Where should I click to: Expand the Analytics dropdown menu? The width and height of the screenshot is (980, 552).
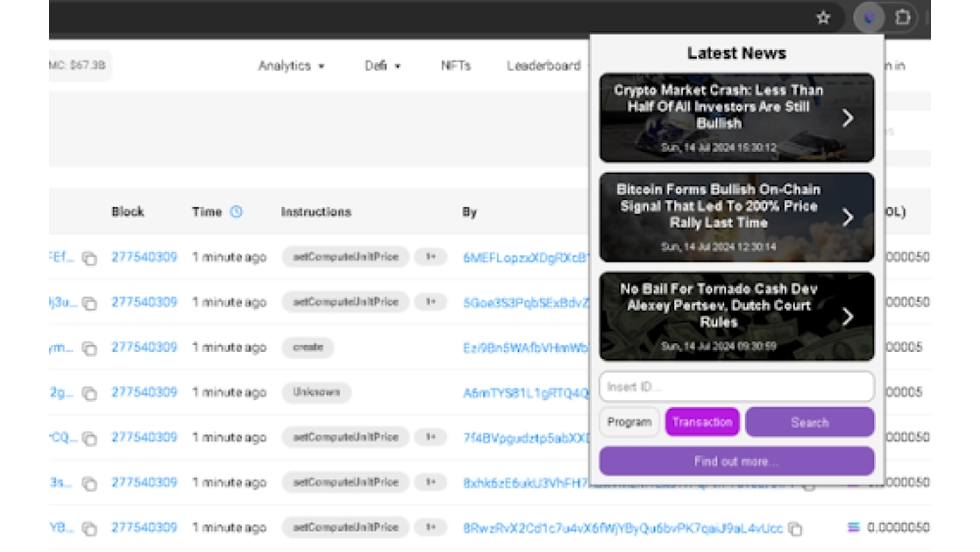[291, 66]
